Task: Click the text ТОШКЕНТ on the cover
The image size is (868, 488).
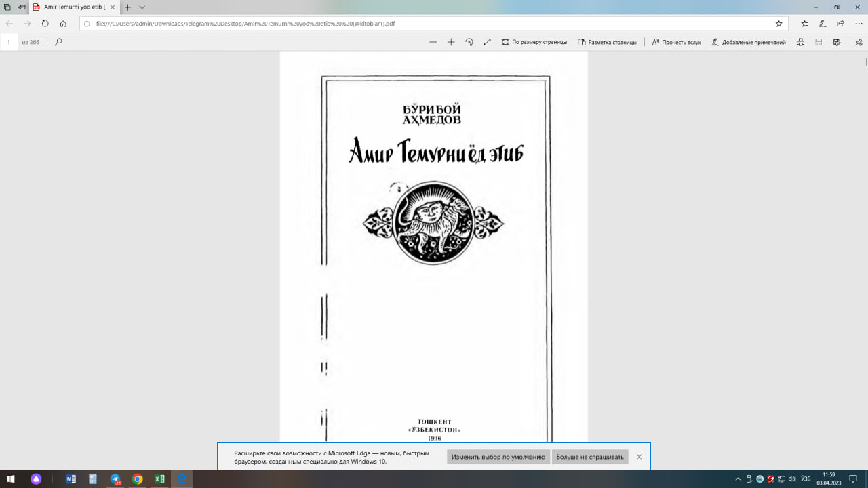Action: click(x=435, y=422)
